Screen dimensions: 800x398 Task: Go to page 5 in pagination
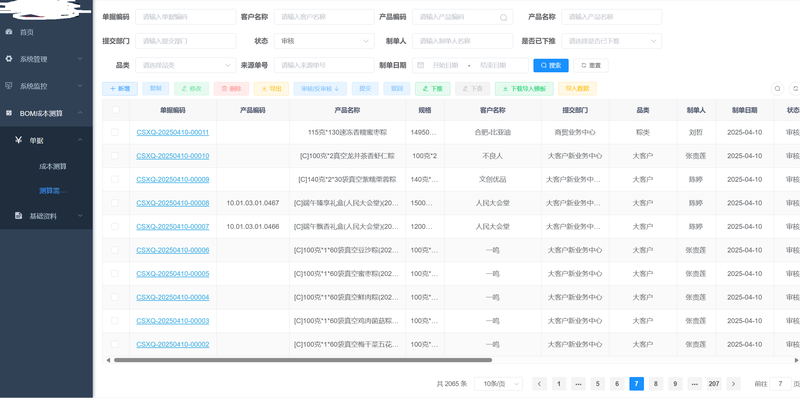[597, 384]
